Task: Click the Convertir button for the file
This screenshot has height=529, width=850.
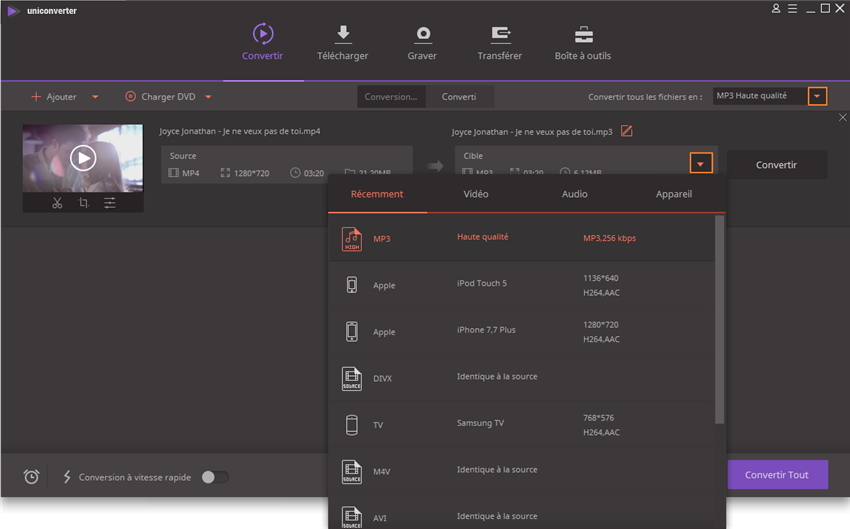Action: 776,165
